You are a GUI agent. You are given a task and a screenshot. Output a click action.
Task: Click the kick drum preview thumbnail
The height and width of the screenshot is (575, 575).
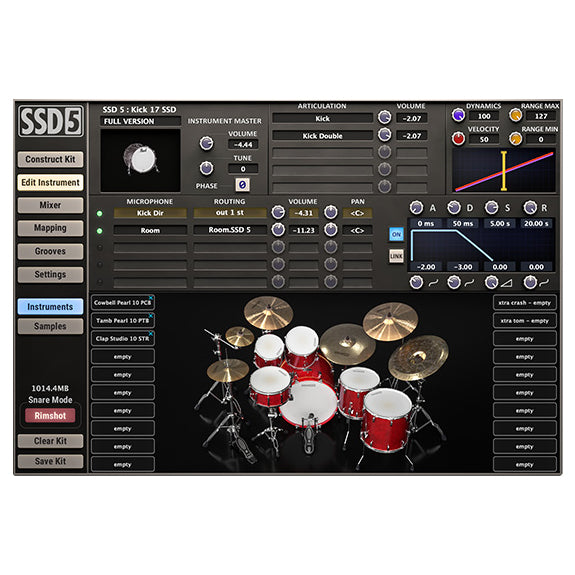click(x=140, y=160)
